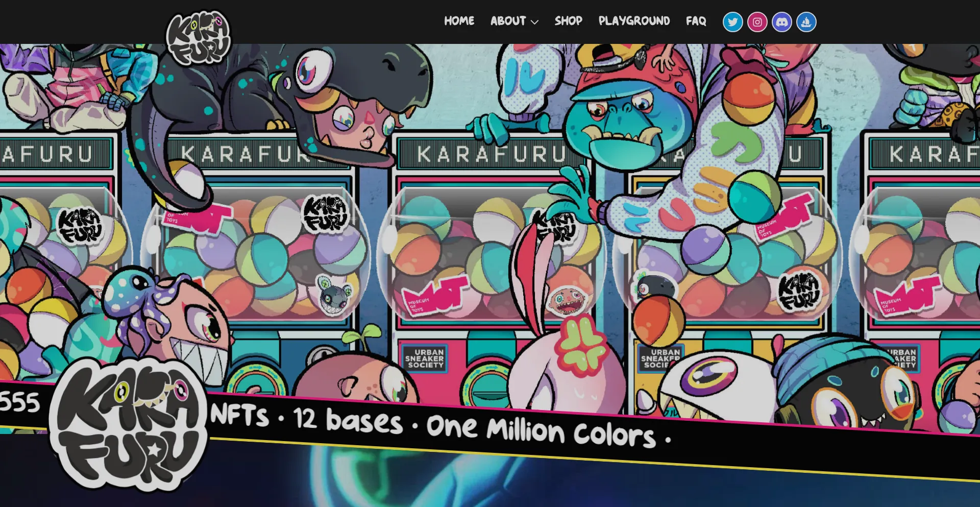Open the PLAYGROUND menu item
Image resolution: width=980 pixels, height=507 pixels.
pyautogui.click(x=634, y=21)
